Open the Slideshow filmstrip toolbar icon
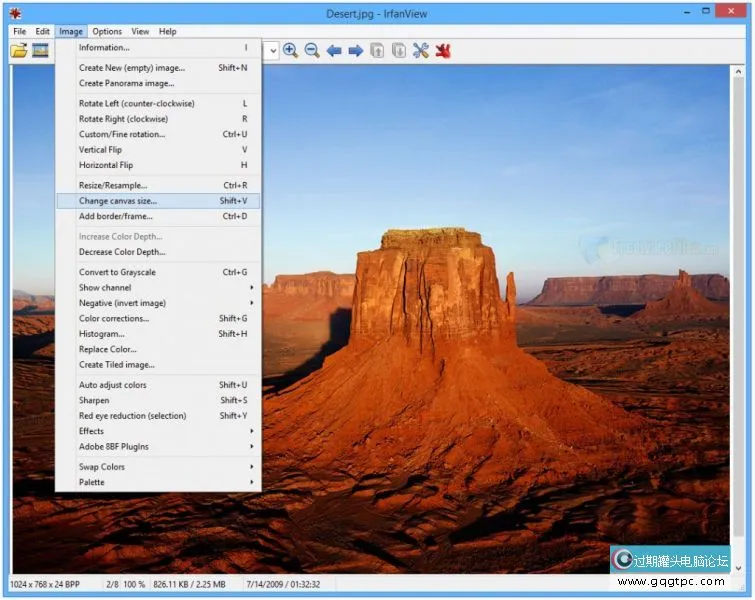 click(x=40, y=50)
